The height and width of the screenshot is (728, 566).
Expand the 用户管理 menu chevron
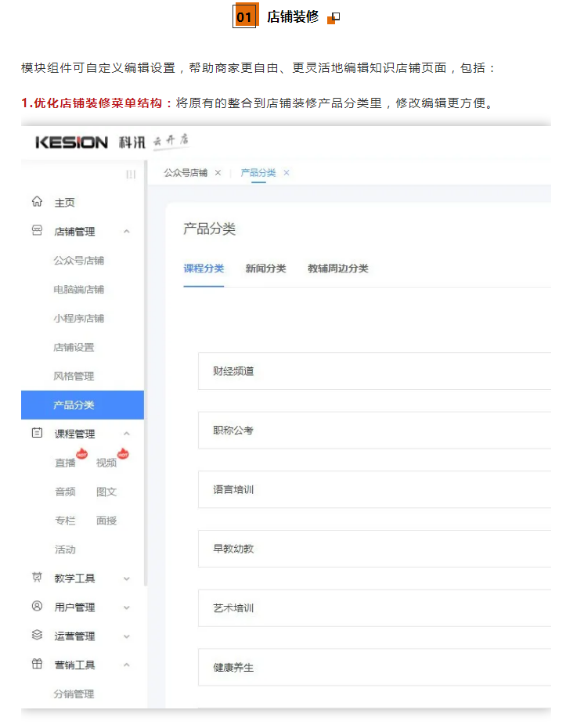coord(127,607)
